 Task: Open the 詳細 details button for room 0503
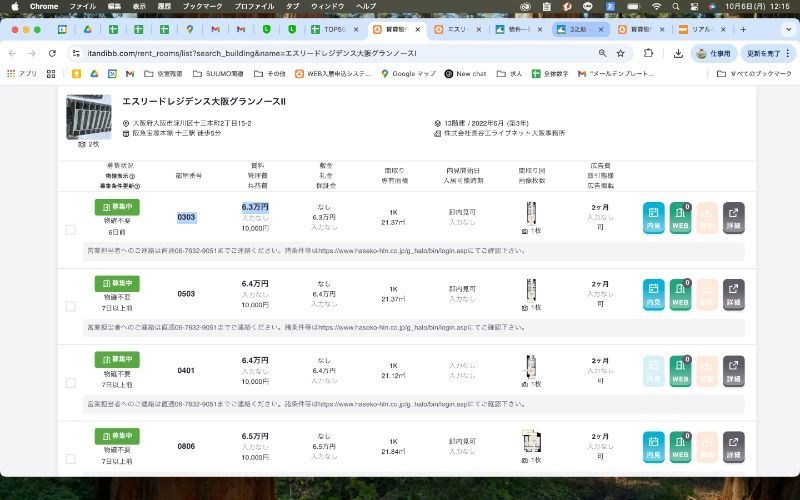(x=733, y=294)
